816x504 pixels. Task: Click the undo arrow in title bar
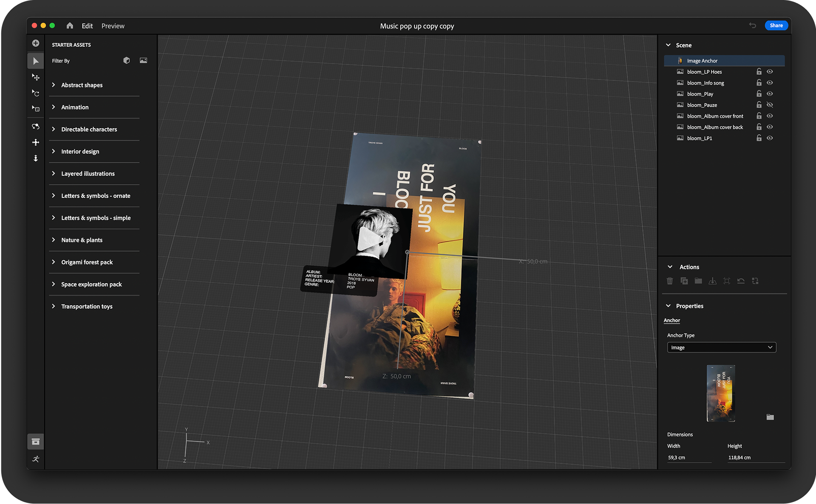pos(753,25)
